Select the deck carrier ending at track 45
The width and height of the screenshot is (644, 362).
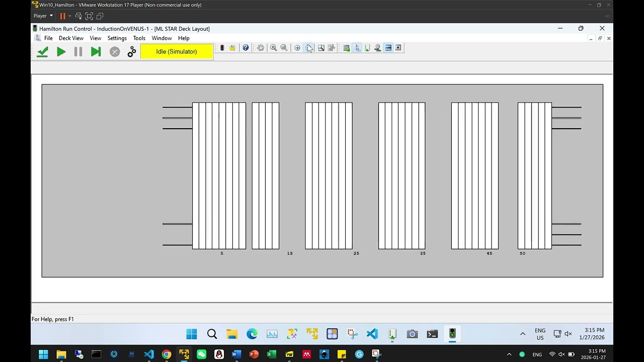475,176
